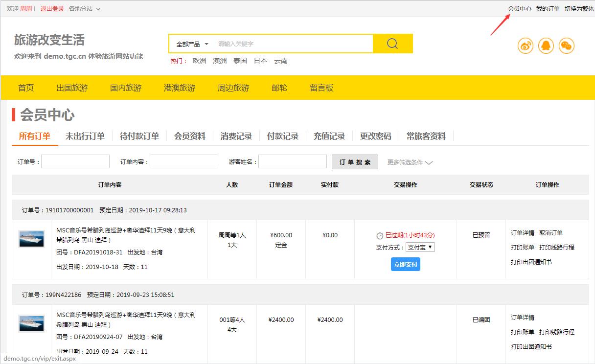The width and height of the screenshot is (595, 364).
Task: Open the QQ penguin social icon
Action: coord(546,46)
